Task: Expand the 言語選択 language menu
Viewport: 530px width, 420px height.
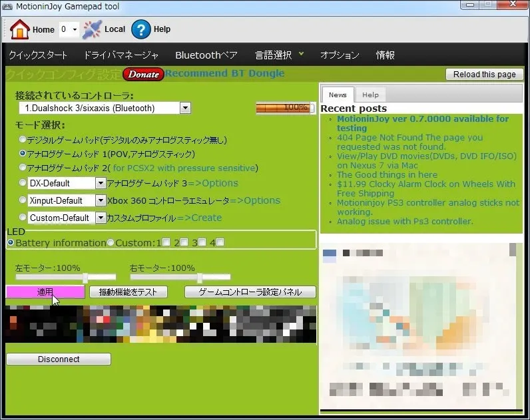Action: (x=279, y=55)
